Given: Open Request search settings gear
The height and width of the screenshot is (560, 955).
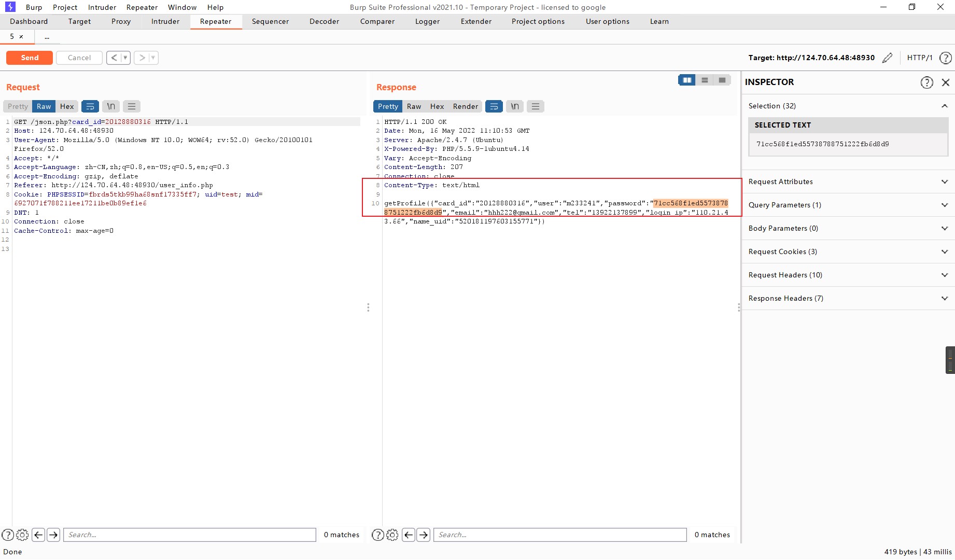Looking at the screenshot, I should pos(22,535).
